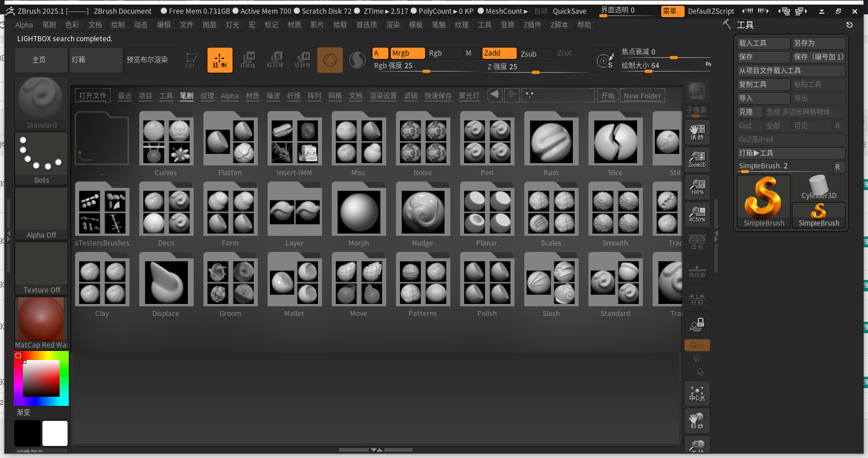Image resolution: width=868 pixels, height=458 pixels.
Task: Open the custom 菜单 dropdown at top right
Action: [x=672, y=11]
